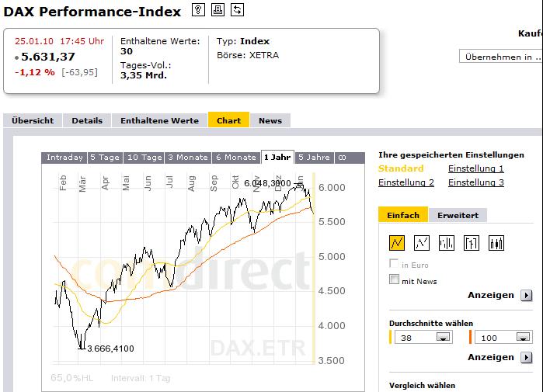Switch to the Einfach settings tab
The height and width of the screenshot is (392, 543).
403,215
